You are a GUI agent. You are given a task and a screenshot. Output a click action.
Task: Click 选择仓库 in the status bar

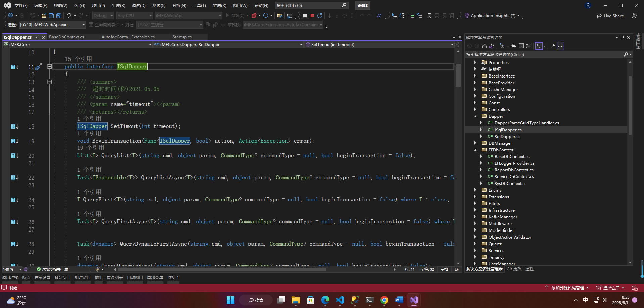point(610,288)
